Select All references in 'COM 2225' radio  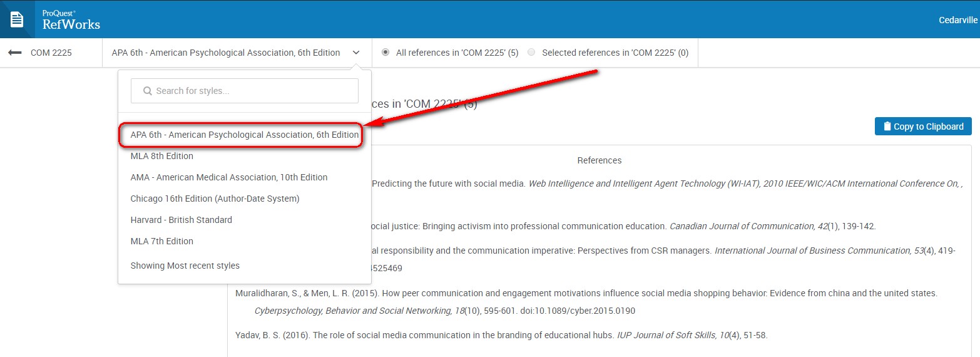(x=385, y=53)
